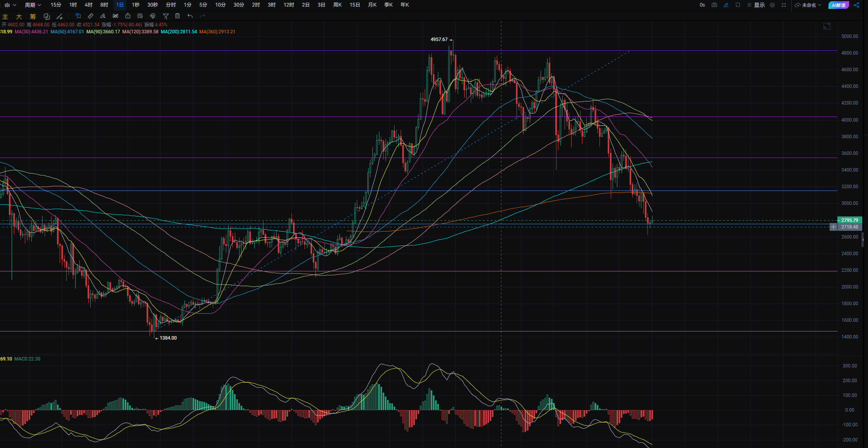Click the share icon at top right
This screenshot has height=448, width=868.
856,5
